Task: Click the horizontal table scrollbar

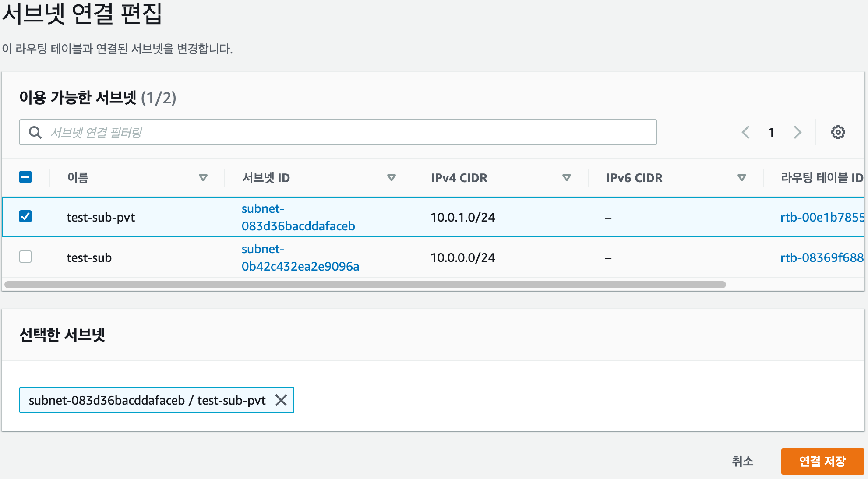Action: 365,285
